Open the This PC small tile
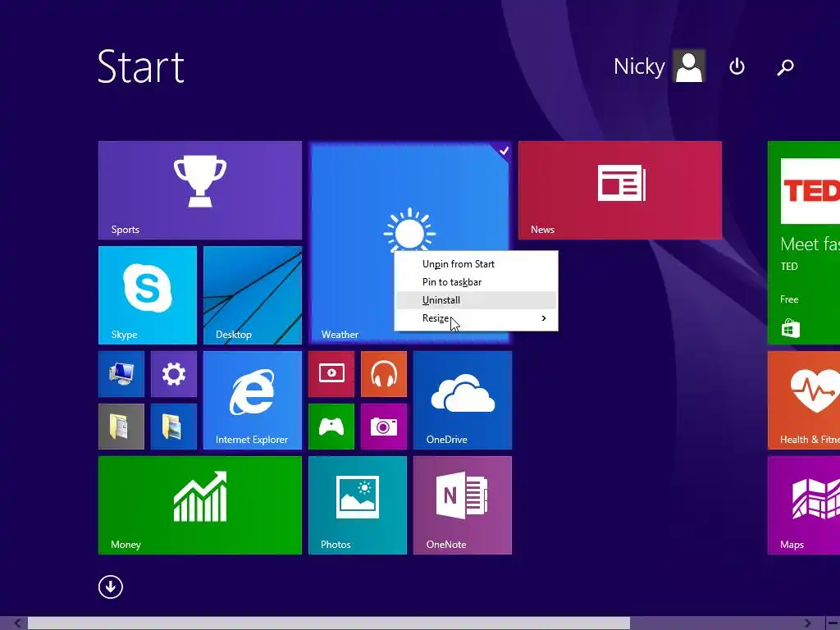This screenshot has height=630, width=840. coord(121,374)
